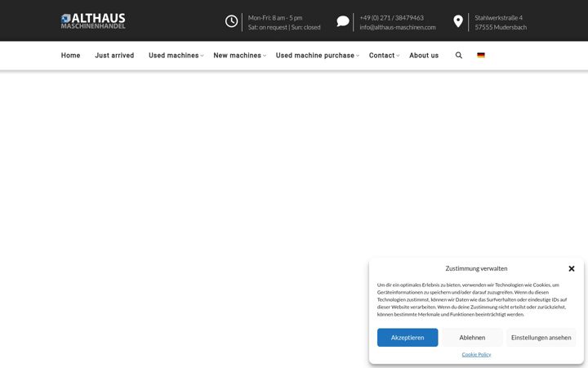Go to the Home page
The height and width of the screenshot is (368, 588).
click(70, 56)
